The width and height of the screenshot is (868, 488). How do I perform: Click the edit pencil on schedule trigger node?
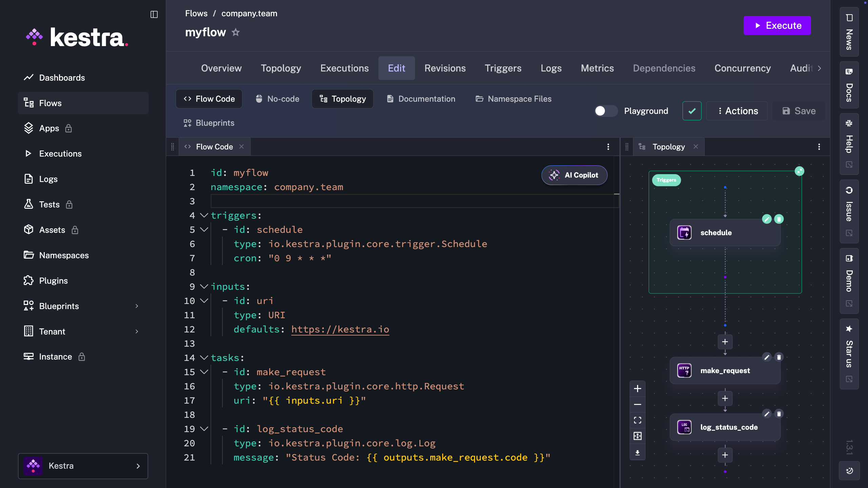pos(767,219)
